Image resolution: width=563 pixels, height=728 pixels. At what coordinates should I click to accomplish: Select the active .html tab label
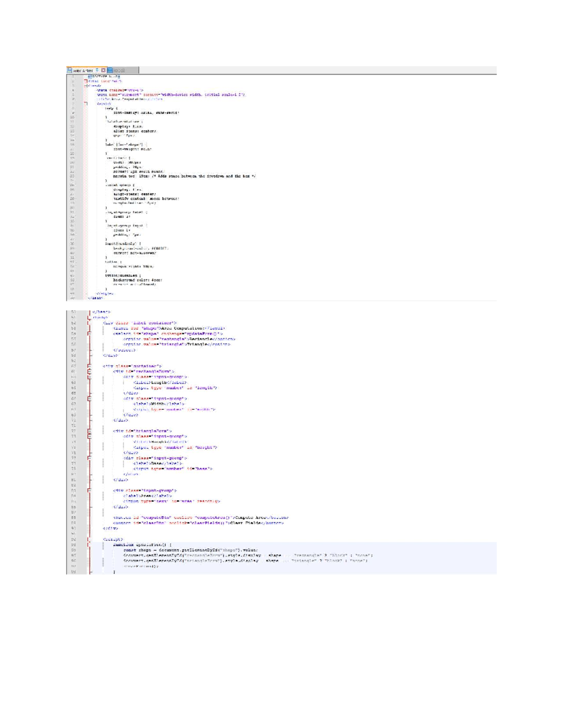83,70
